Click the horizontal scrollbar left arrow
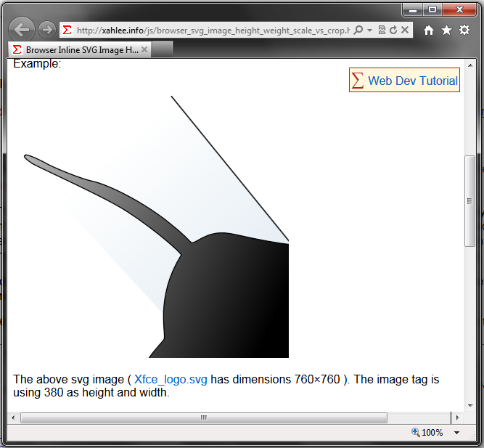 [x=13, y=418]
